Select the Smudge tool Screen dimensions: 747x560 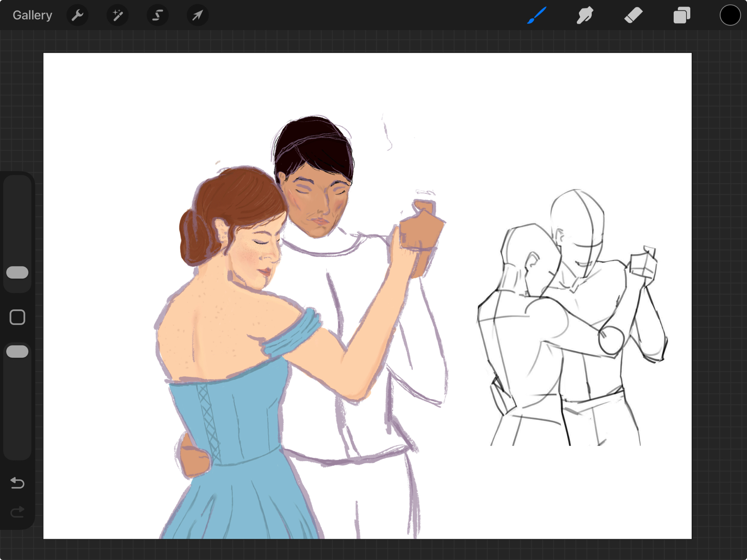(585, 15)
